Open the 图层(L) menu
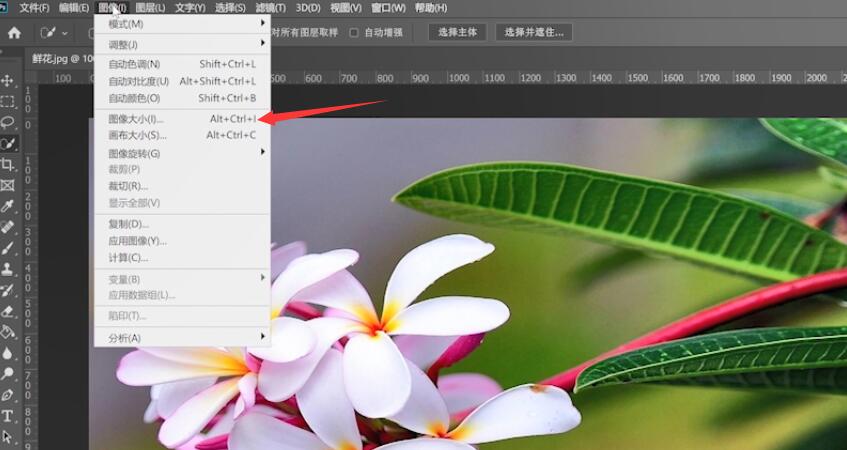This screenshot has width=847, height=450. pos(150,8)
